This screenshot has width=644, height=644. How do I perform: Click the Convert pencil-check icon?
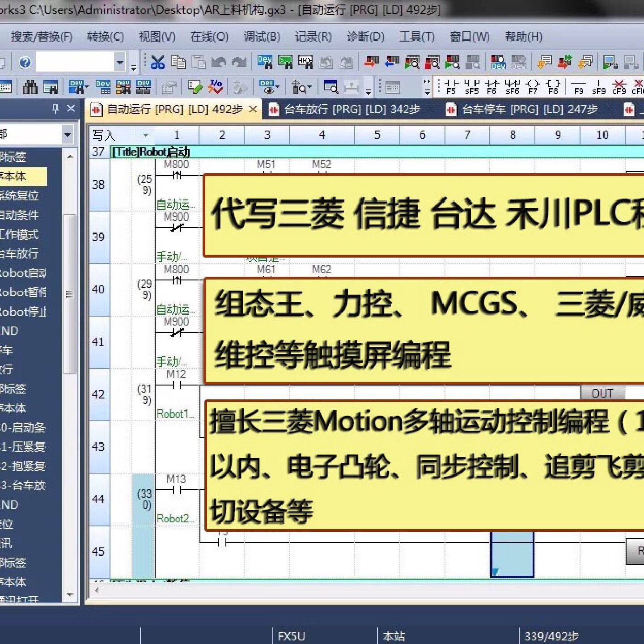[x=195, y=87]
